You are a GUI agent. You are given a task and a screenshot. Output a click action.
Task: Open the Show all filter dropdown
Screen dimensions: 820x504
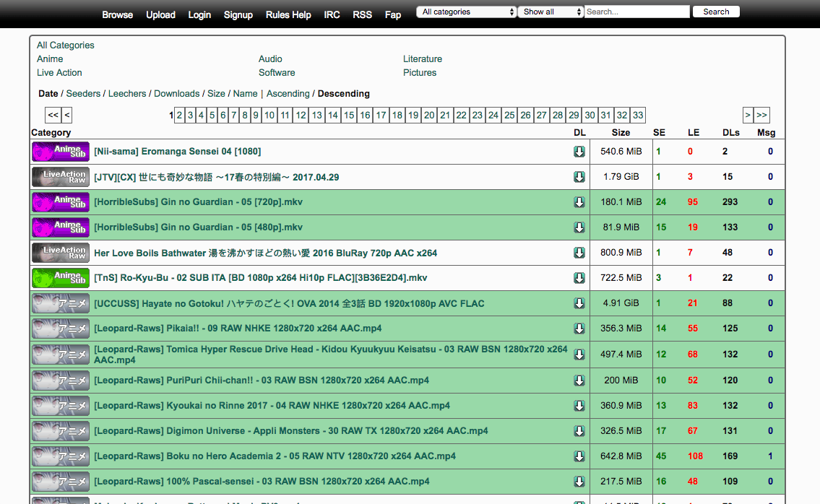(x=551, y=12)
